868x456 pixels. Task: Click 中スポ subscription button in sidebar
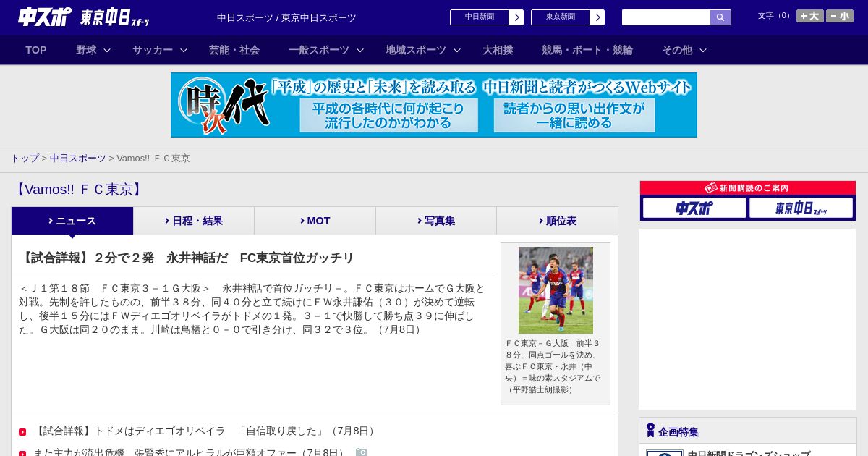[x=694, y=208]
